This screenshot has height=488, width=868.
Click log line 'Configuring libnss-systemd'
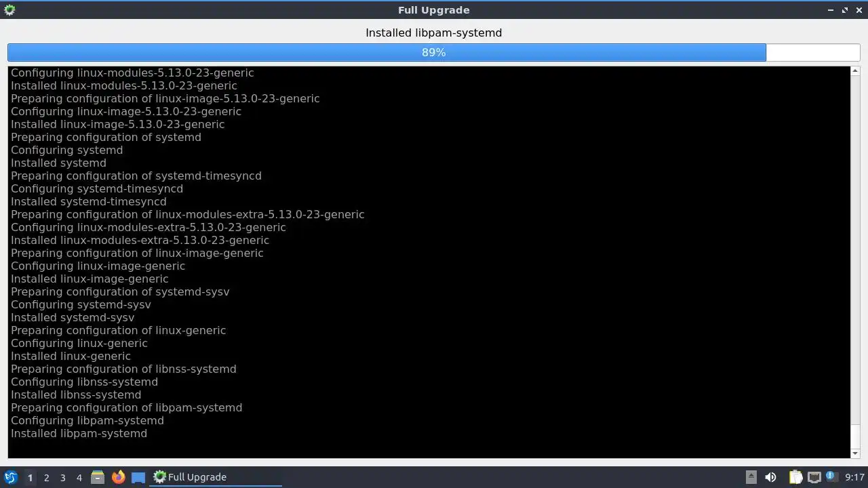[x=85, y=382]
